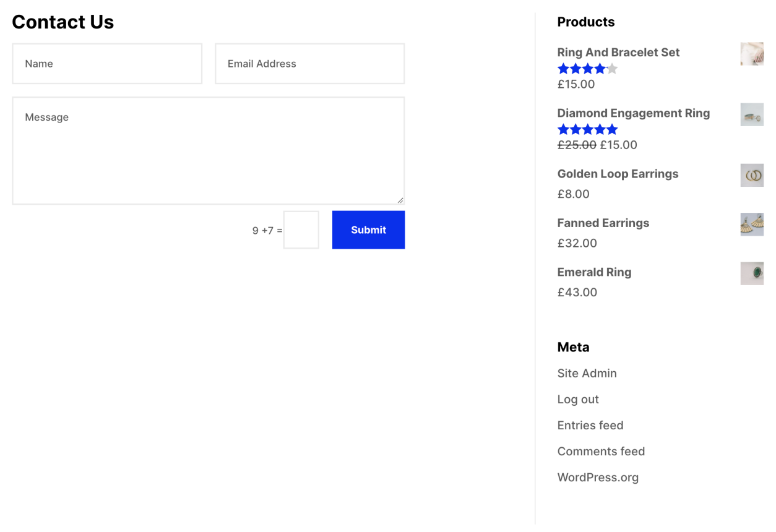Focus the 9 + 7 captcha answer box
Image resolution: width=776 pixels, height=532 pixels.
pos(301,230)
